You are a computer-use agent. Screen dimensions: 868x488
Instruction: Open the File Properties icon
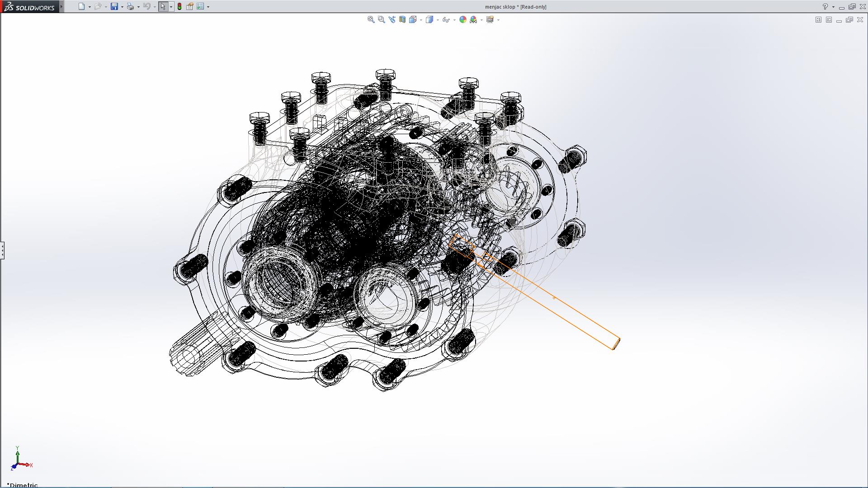(190, 6)
